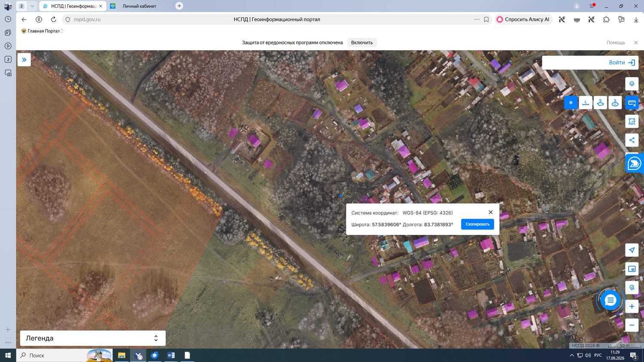Open the round chat support bubble
The width and height of the screenshot is (644, 362).
pos(610,300)
